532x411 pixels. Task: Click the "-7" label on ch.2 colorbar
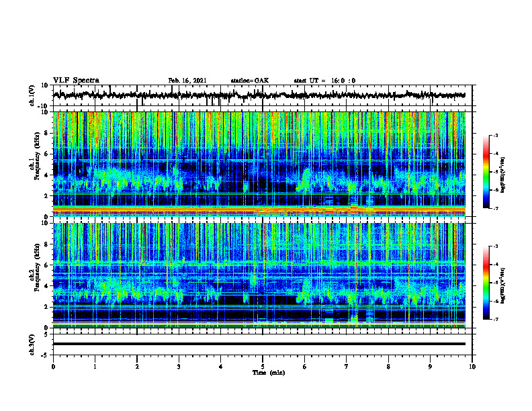coord(496,319)
